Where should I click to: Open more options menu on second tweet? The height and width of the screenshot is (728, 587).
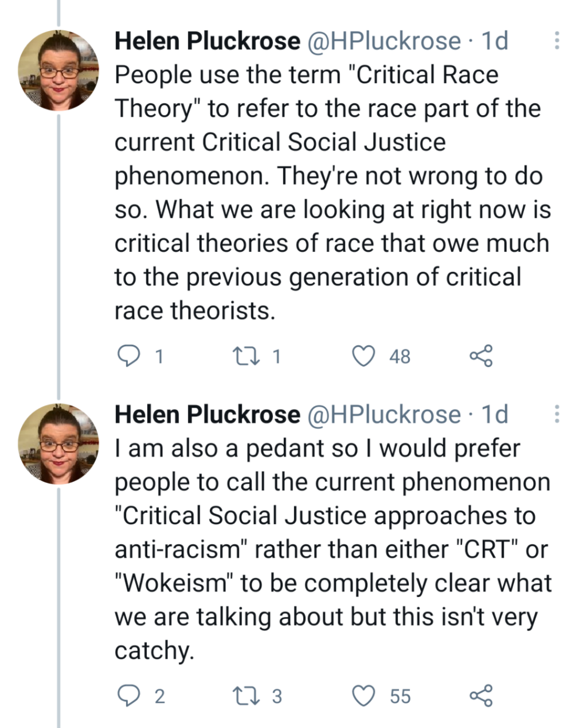[557, 414]
